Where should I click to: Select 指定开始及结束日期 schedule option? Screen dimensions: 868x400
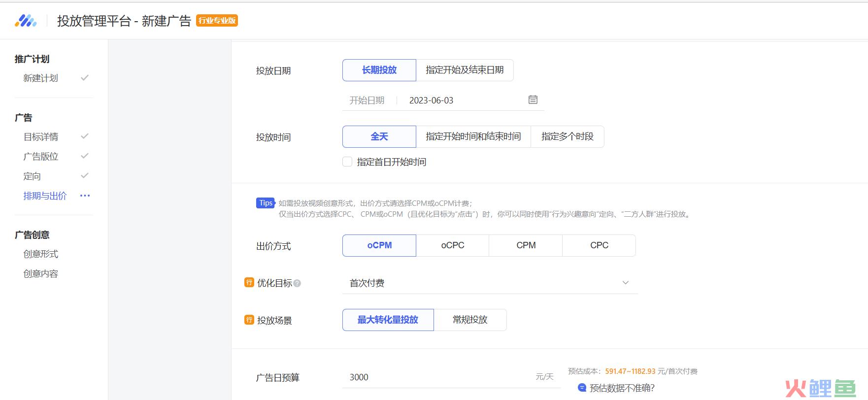(465, 70)
